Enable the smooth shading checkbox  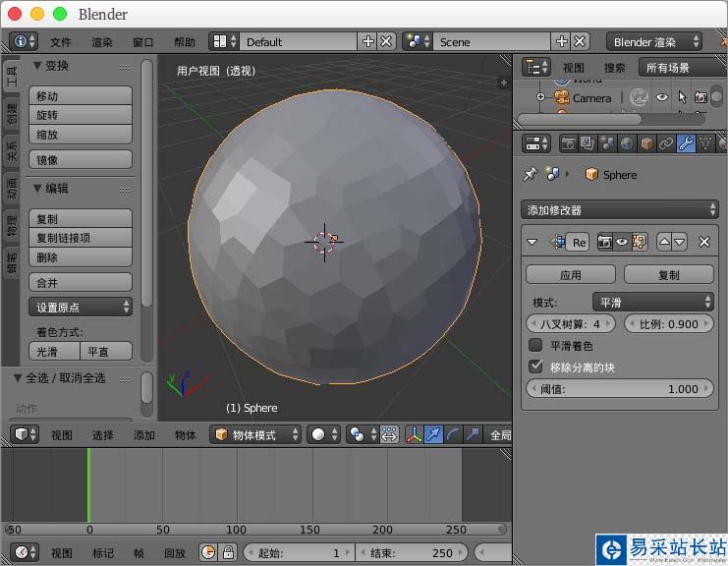click(535, 345)
